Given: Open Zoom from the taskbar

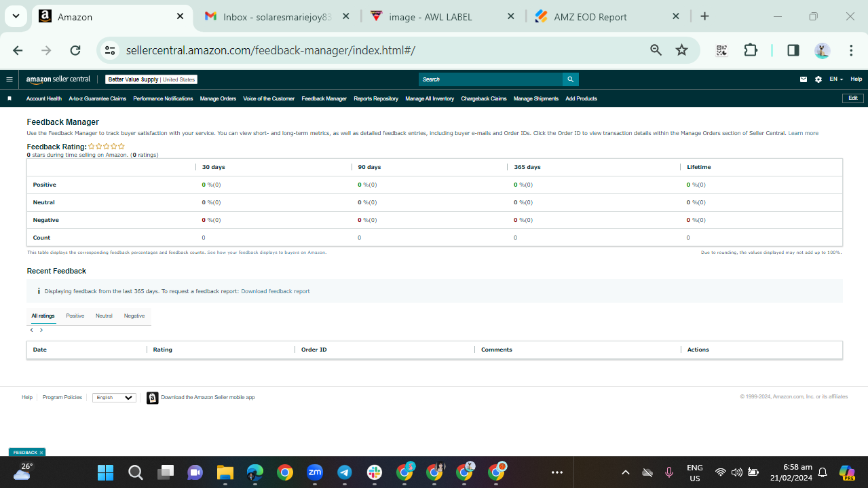Looking at the screenshot, I should pyautogui.click(x=314, y=472).
